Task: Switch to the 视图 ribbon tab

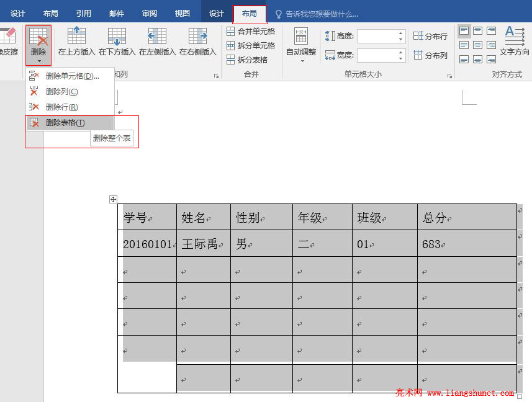Action: coord(182,12)
